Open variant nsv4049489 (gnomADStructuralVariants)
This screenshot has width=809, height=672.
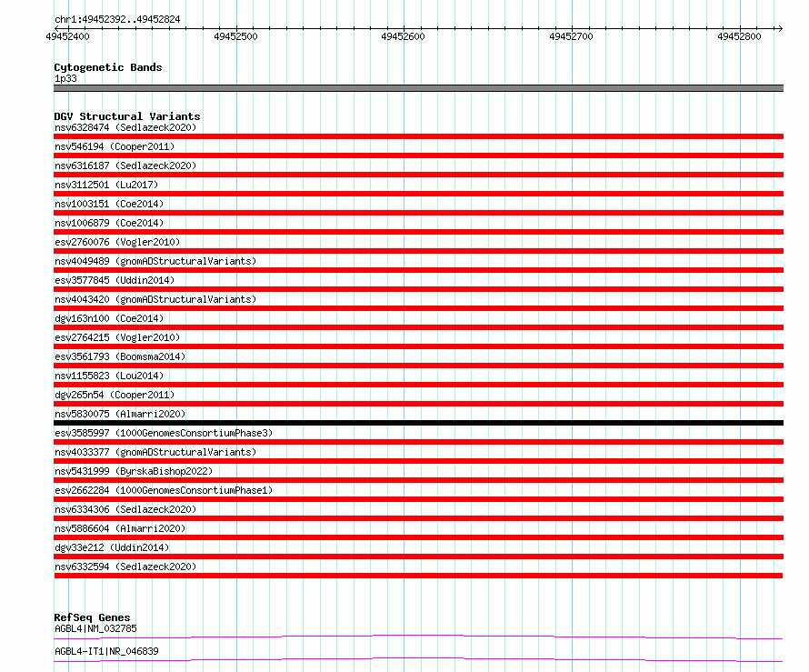pos(155,261)
